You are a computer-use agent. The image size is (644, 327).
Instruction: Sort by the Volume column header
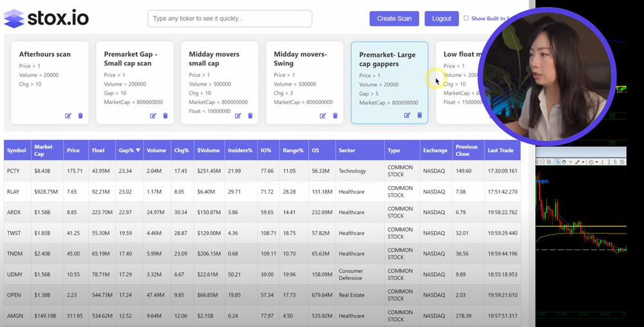click(x=157, y=150)
